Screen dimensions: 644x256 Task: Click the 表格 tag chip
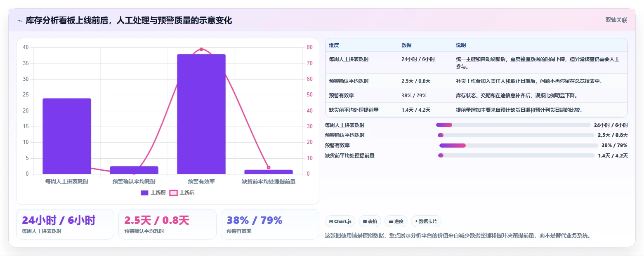click(x=370, y=221)
